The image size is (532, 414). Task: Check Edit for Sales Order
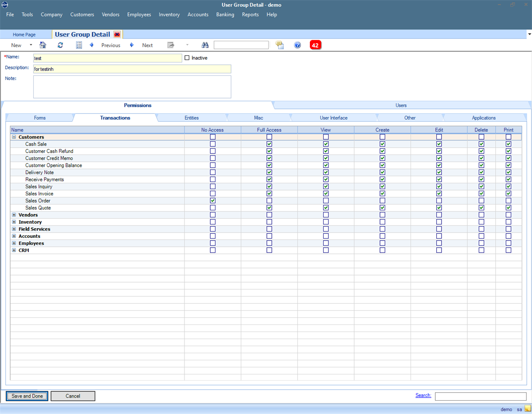pos(439,201)
